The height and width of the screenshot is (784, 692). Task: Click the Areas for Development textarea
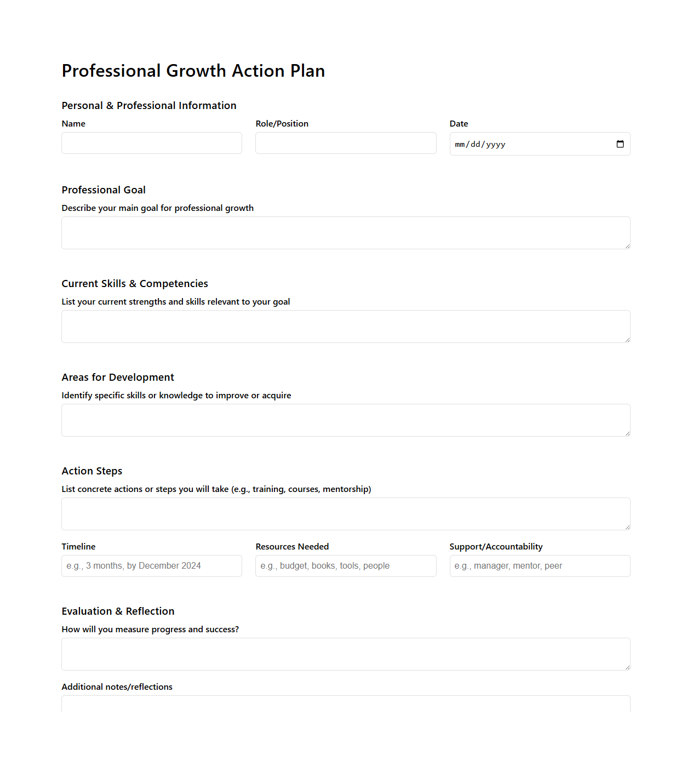(345, 420)
